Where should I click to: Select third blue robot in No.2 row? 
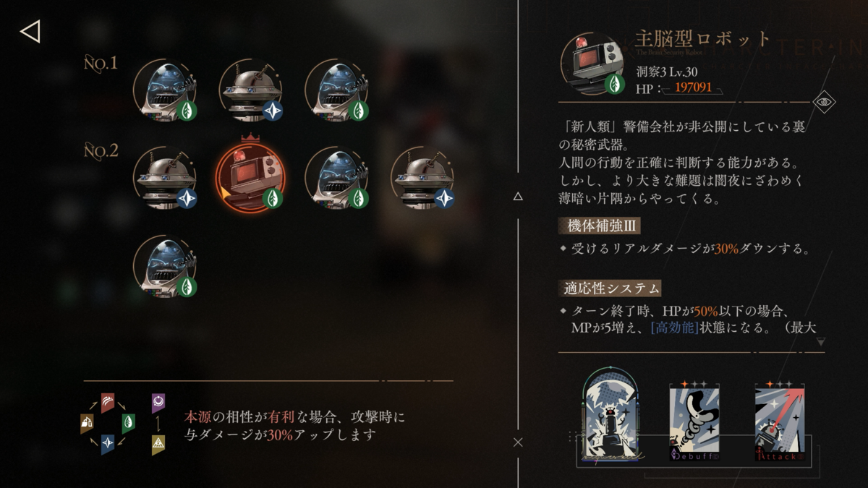(x=337, y=178)
